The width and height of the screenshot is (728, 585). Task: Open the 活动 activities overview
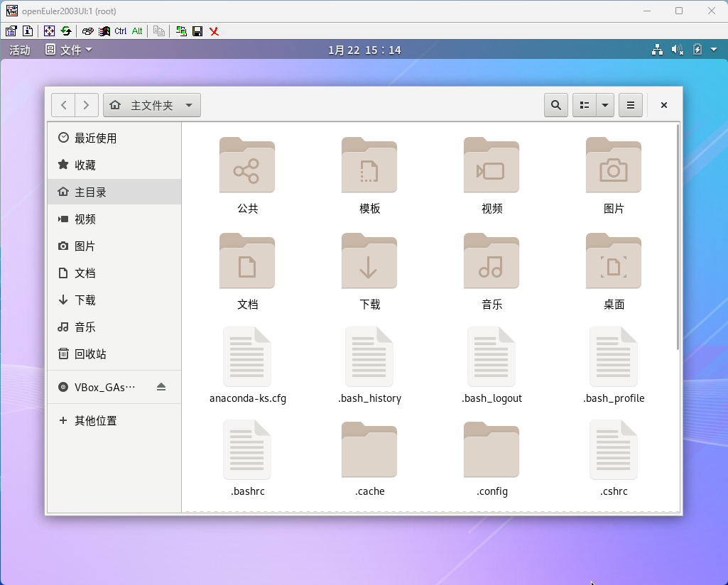19,50
